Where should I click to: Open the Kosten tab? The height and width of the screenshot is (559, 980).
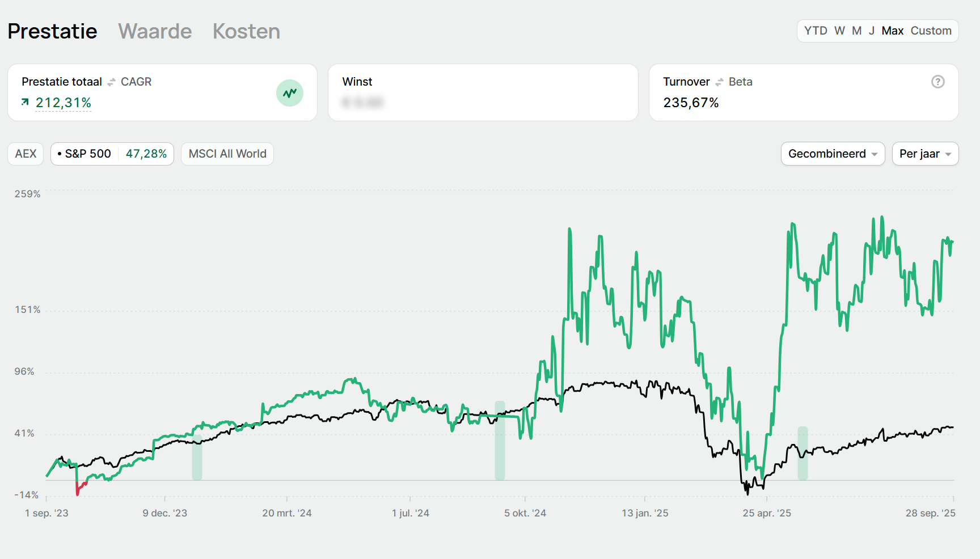click(246, 31)
